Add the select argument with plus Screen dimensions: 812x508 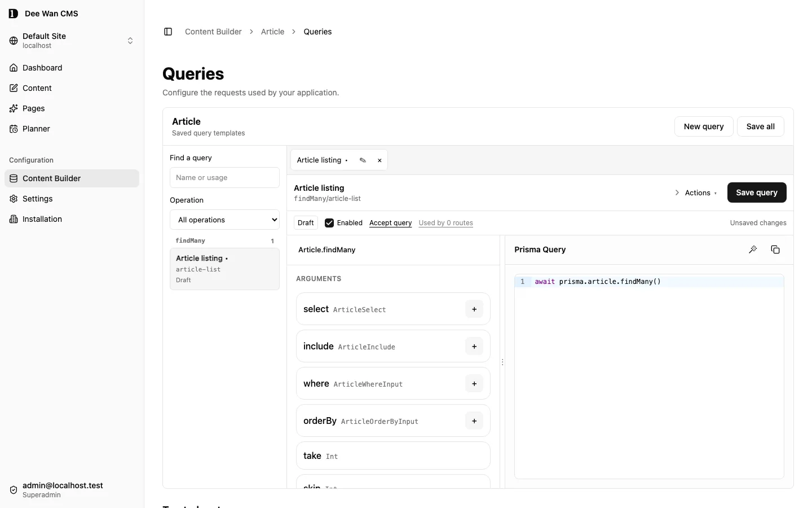(474, 309)
